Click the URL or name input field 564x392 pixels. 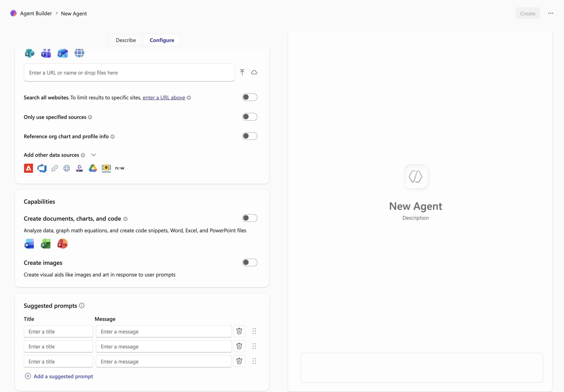pyautogui.click(x=129, y=73)
